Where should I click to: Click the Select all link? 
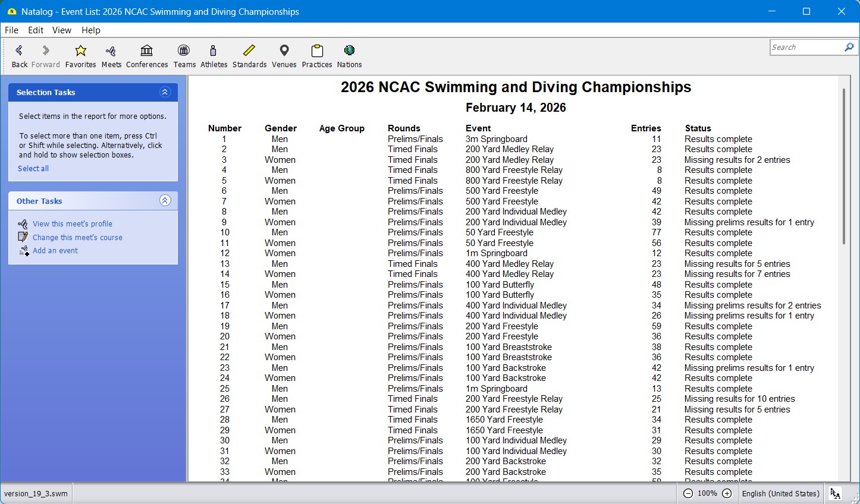33,169
